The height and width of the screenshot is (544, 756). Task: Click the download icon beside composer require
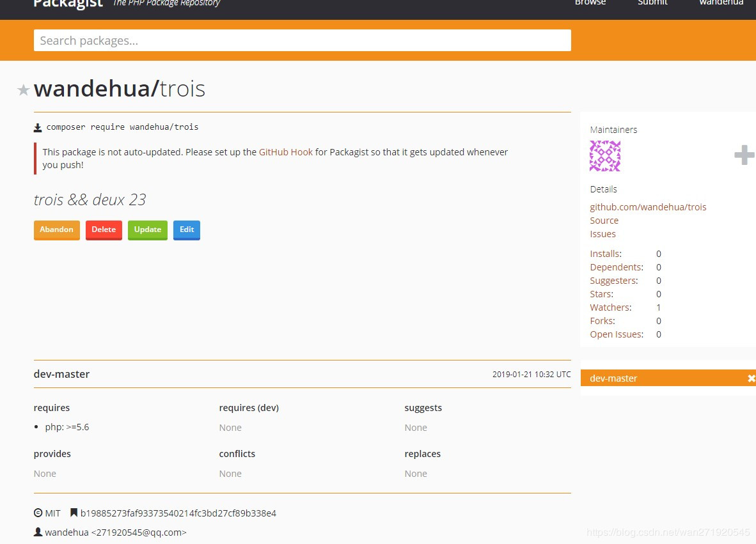pyautogui.click(x=38, y=128)
